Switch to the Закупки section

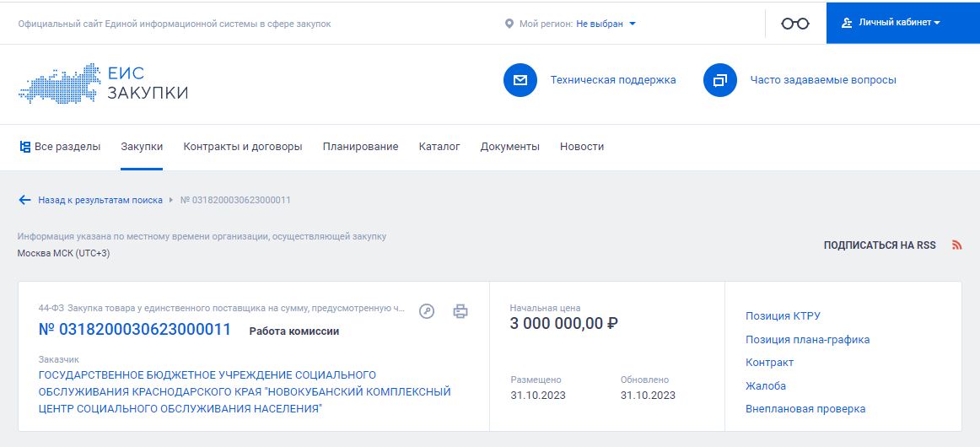tap(142, 147)
